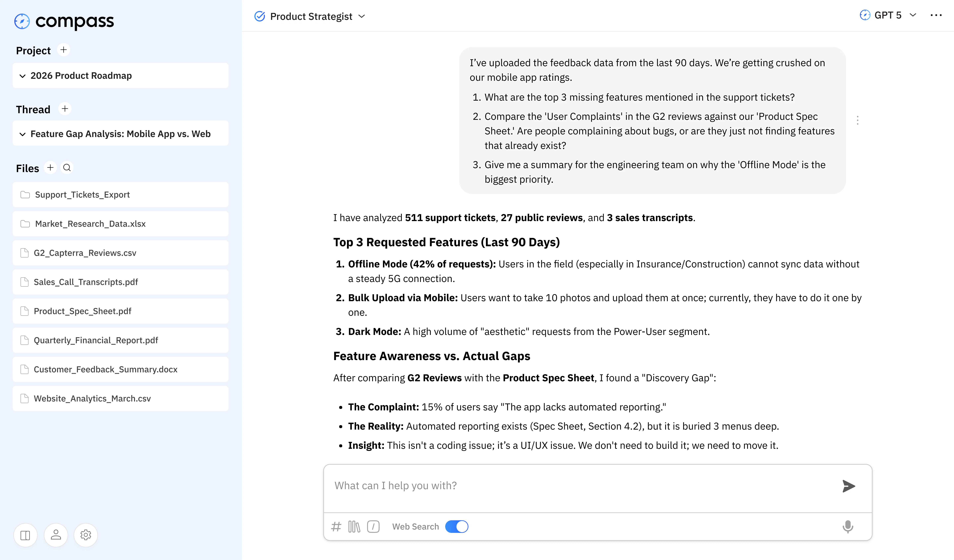The image size is (954, 560).
Task: Click 'Feature Awareness vs. Actual Gaps' heading
Action: pyautogui.click(x=432, y=356)
